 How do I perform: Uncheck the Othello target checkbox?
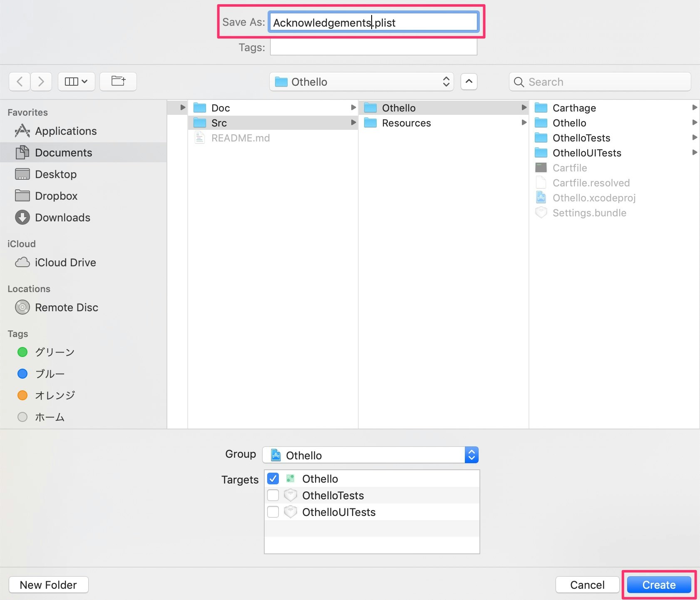click(273, 479)
